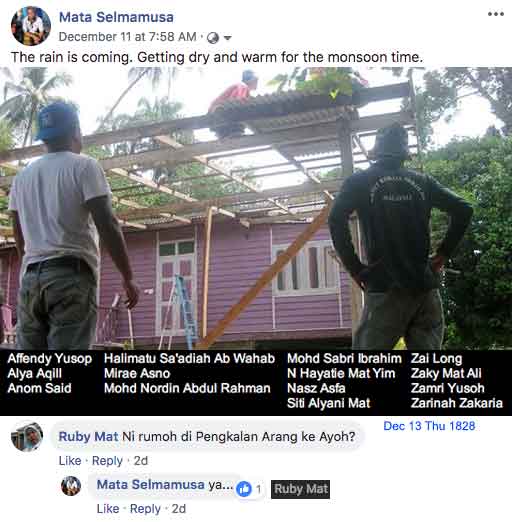Click the blue thumbs-up reaction icon

tap(244, 489)
